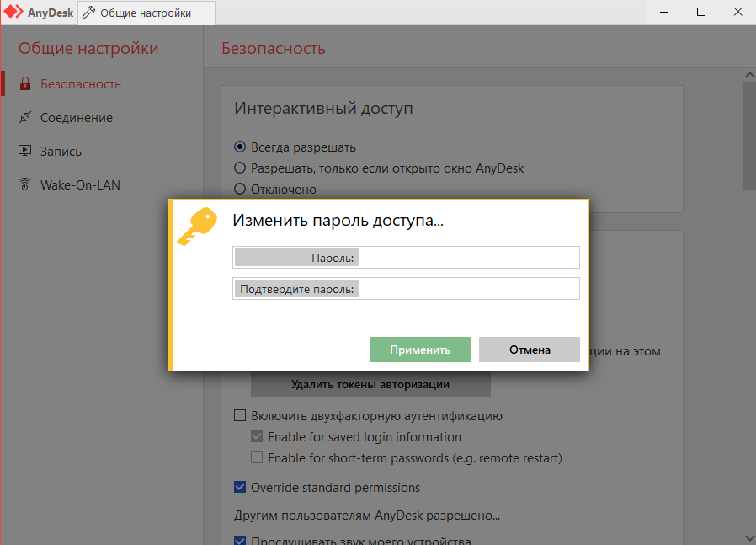
Task: Click the Запись recording icon in the sidebar
Action: [x=24, y=152]
